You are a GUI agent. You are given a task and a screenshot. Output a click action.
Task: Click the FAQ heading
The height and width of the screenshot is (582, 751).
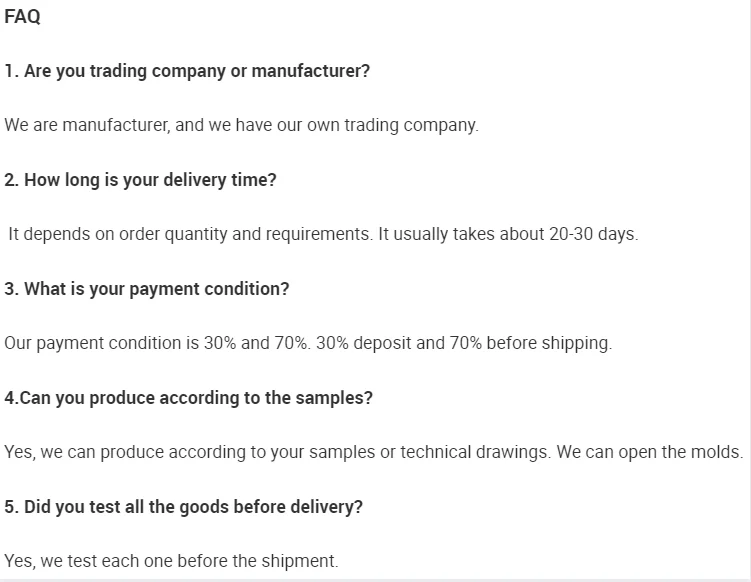(x=22, y=17)
